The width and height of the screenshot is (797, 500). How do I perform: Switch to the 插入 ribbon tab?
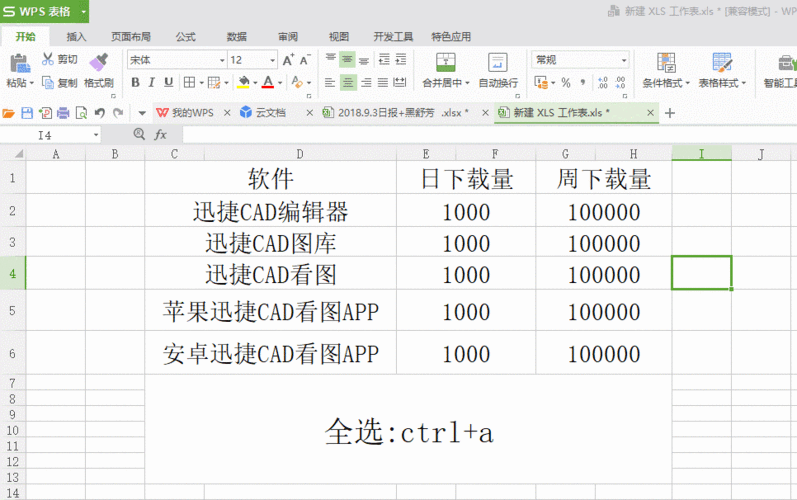76,37
